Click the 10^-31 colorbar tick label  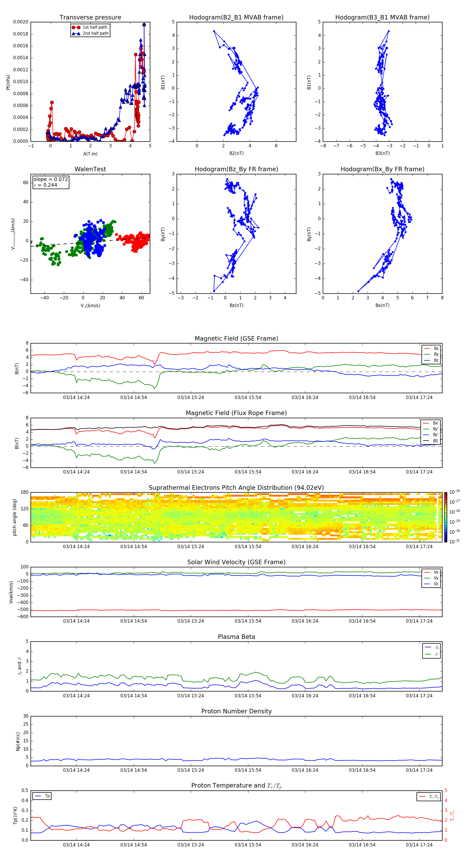point(455,542)
